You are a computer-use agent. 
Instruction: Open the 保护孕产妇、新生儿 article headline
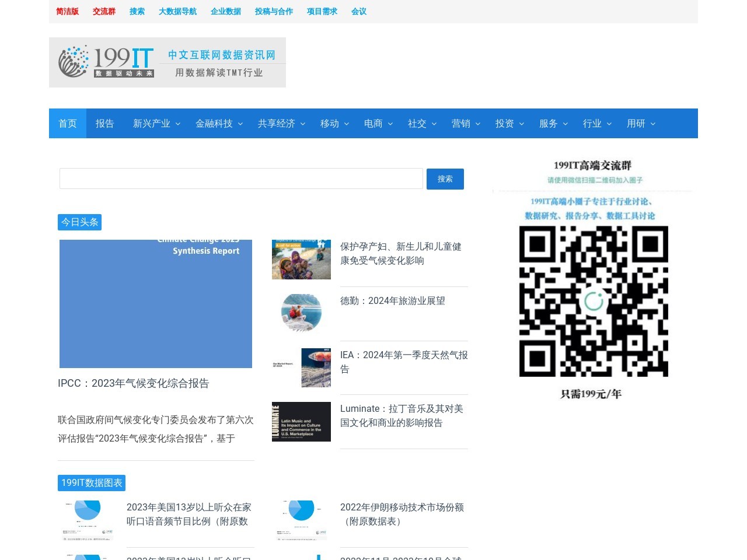(401, 254)
